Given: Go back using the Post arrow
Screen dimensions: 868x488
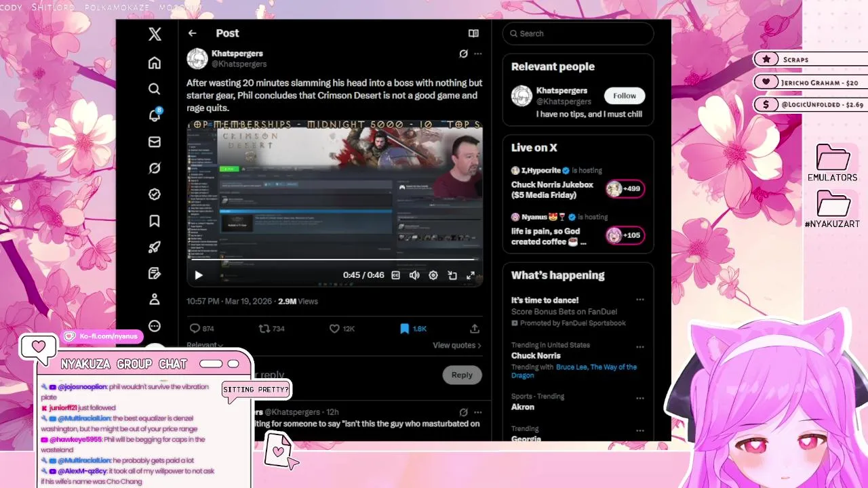Looking at the screenshot, I should (193, 33).
